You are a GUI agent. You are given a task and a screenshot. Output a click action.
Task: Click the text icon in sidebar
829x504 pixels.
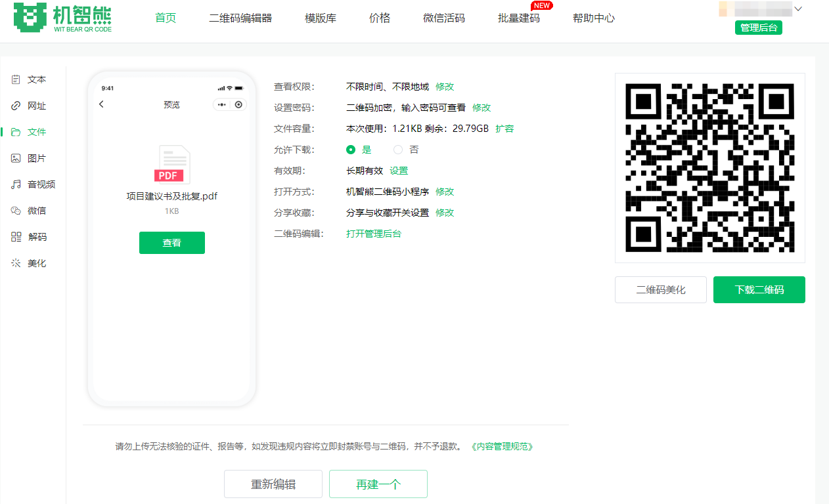(x=16, y=79)
